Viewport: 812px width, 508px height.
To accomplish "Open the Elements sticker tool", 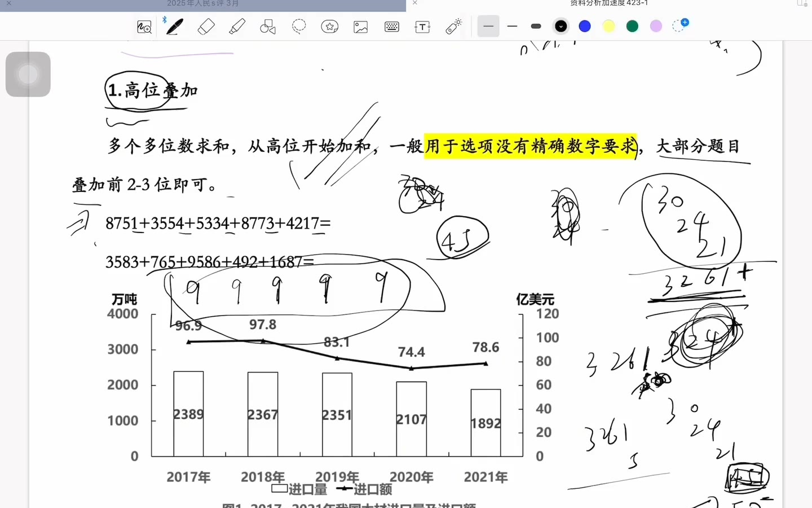I will (x=329, y=27).
